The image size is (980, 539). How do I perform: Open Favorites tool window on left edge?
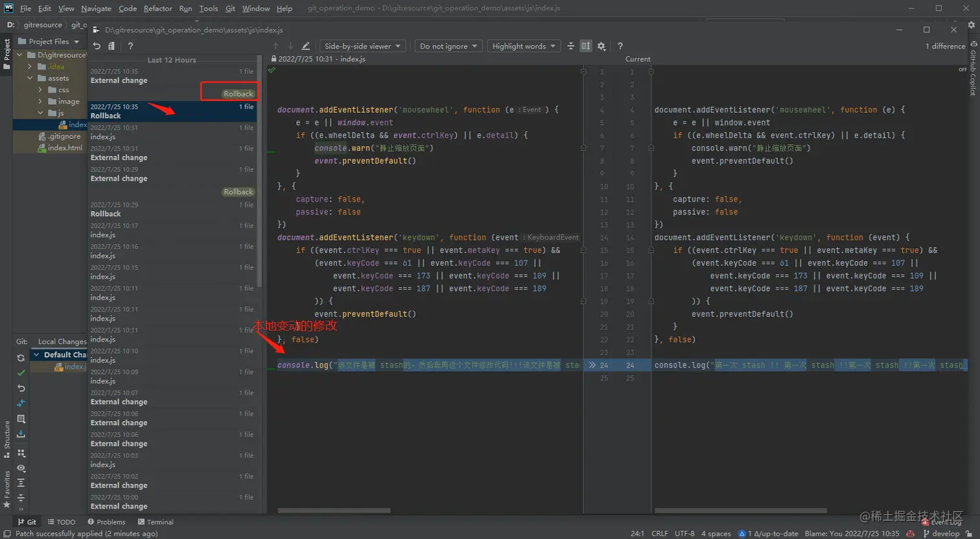tap(7, 490)
